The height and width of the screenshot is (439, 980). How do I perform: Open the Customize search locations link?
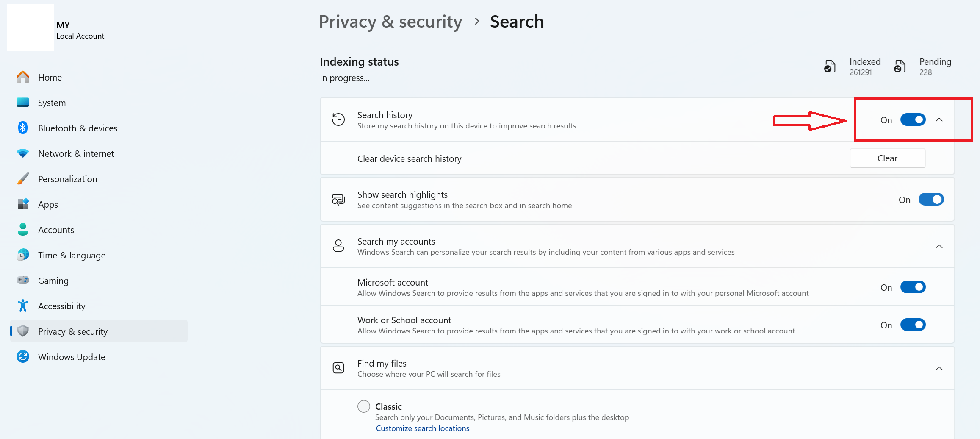(422, 428)
